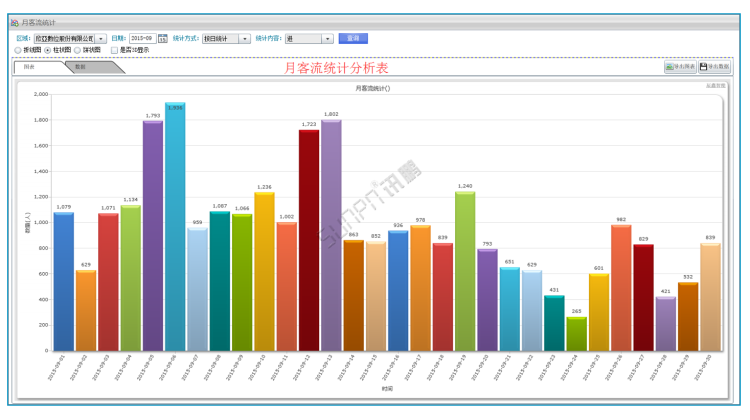This screenshot has width=750, height=420.
Task: Select the 折线图 line chart option
Action: tap(17, 50)
